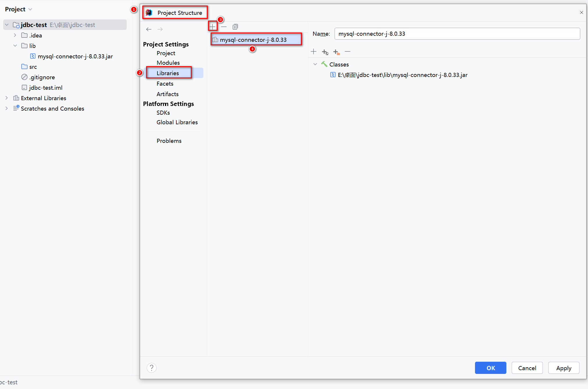
Task: Click the add new library plus icon
Action: (x=213, y=27)
